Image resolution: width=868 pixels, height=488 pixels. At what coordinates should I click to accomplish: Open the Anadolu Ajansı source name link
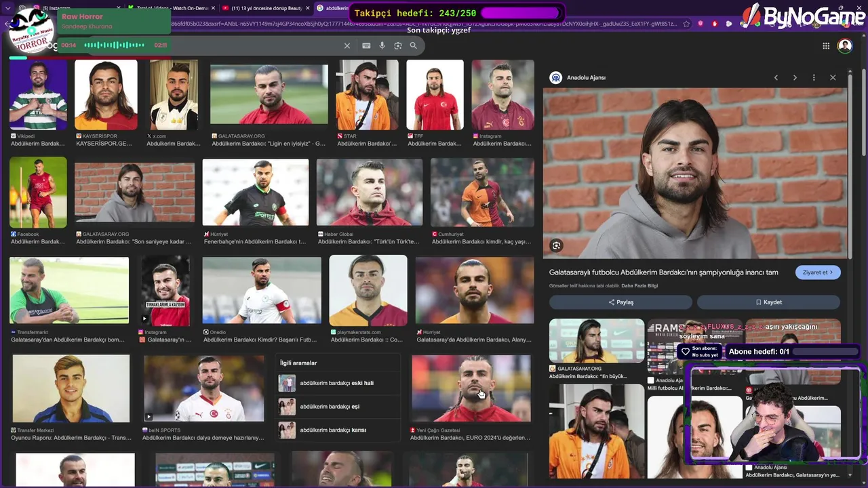(x=586, y=77)
